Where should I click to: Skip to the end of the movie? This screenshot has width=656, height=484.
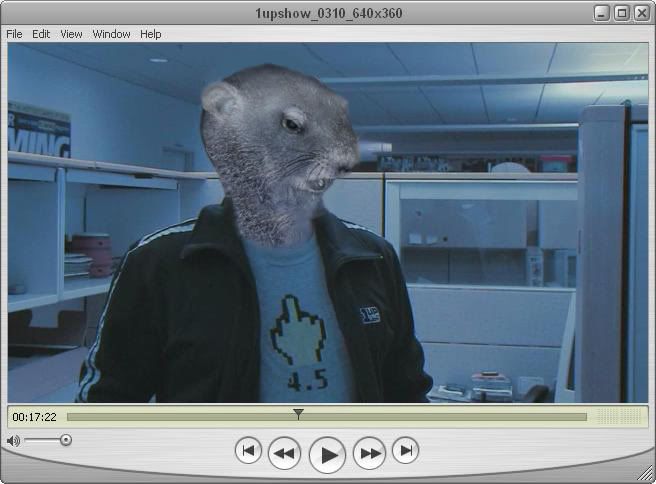pos(405,451)
